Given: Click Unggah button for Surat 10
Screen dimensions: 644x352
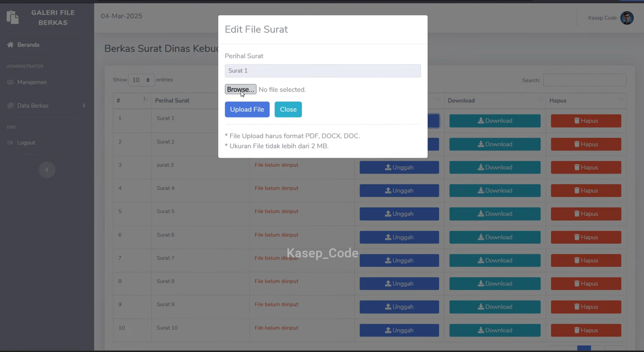Looking at the screenshot, I should coord(399,330).
